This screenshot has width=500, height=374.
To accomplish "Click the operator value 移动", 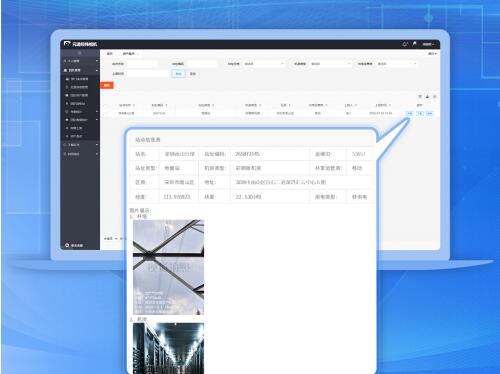I will click(x=357, y=168).
